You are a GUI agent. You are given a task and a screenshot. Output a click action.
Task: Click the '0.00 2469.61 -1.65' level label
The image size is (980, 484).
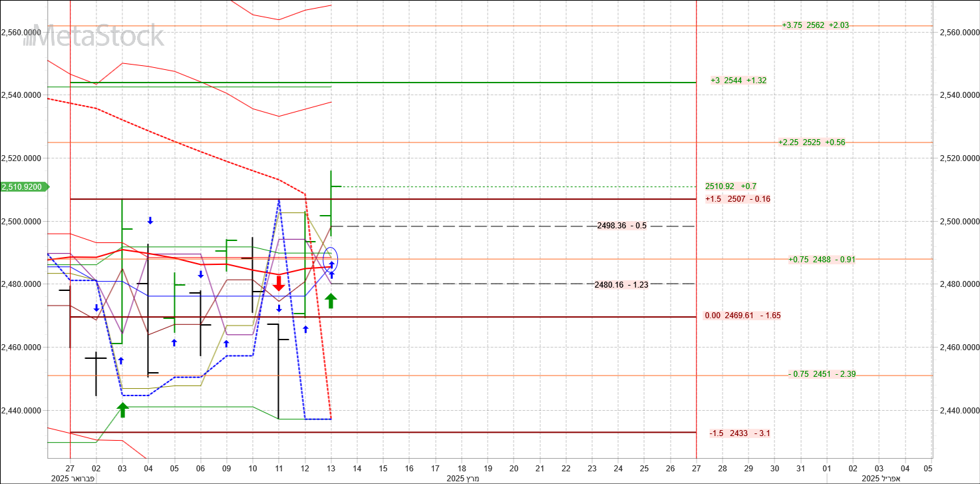click(742, 316)
